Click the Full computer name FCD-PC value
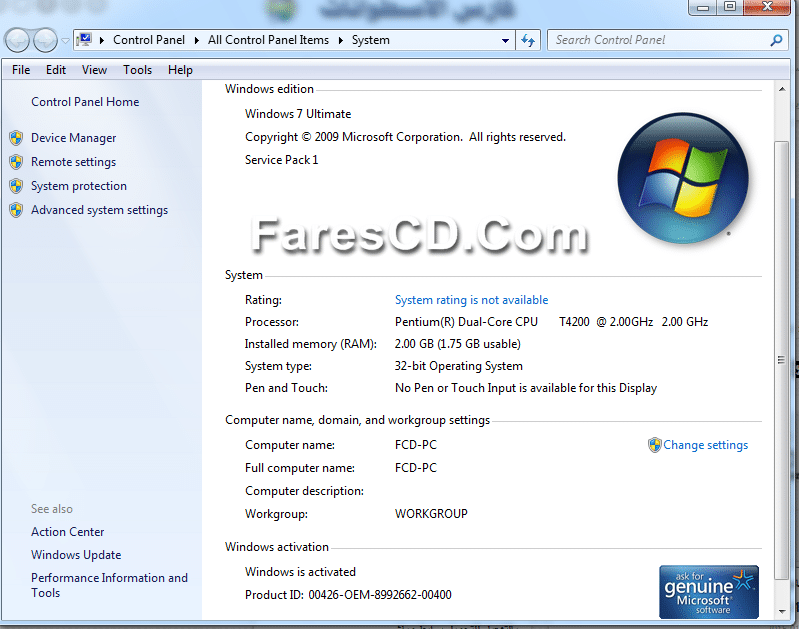The height and width of the screenshot is (629, 799). (x=416, y=468)
